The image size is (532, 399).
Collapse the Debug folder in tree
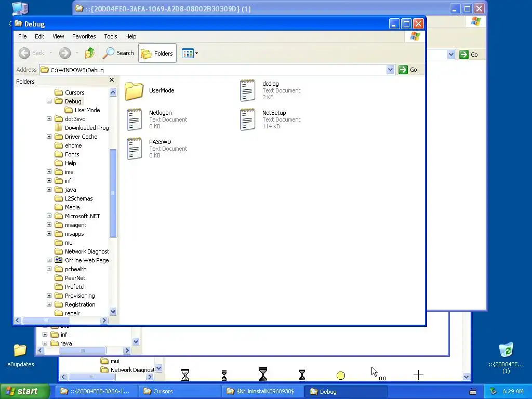49,101
